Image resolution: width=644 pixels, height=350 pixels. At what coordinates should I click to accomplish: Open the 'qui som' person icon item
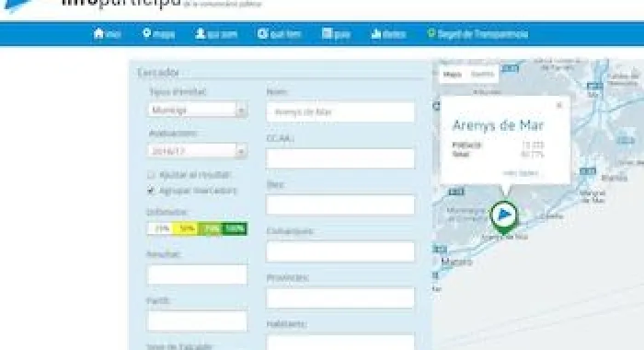216,34
